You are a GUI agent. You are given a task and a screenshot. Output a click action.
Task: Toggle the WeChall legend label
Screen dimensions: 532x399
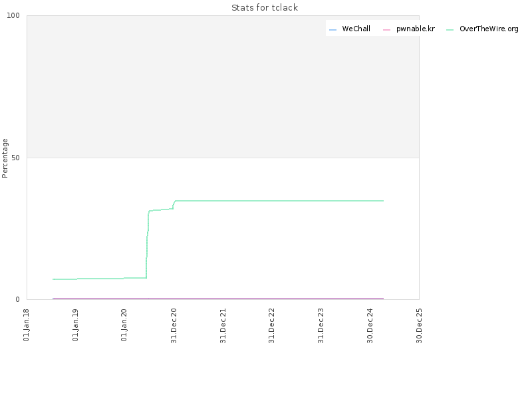click(x=356, y=29)
